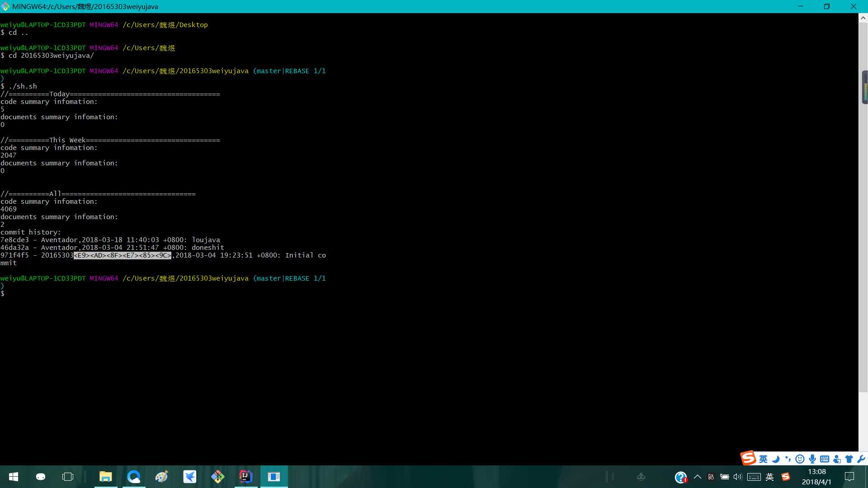Open the volume speaker tray control
Viewport: 868px width, 488px height.
click(738, 477)
